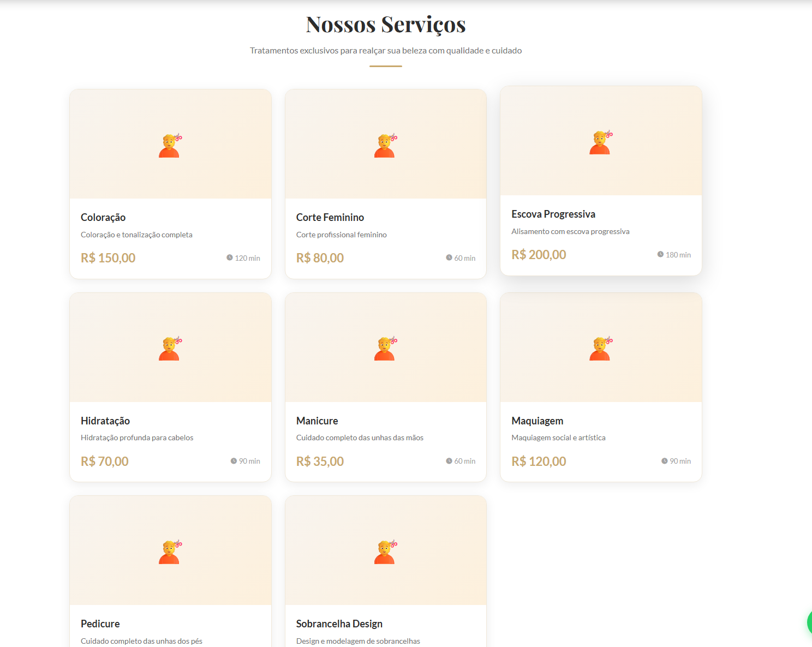
Task: Click the 60 min duration on Corte Feminino
Action: [x=465, y=258]
